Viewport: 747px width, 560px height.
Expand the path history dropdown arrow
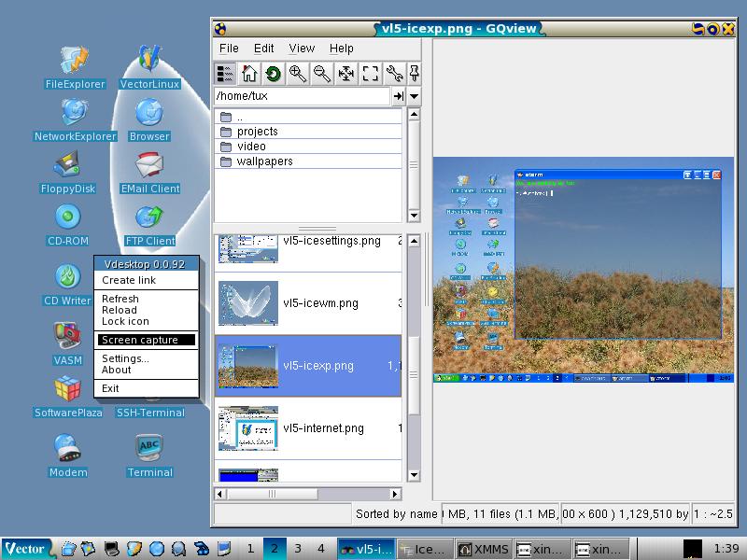[414, 96]
